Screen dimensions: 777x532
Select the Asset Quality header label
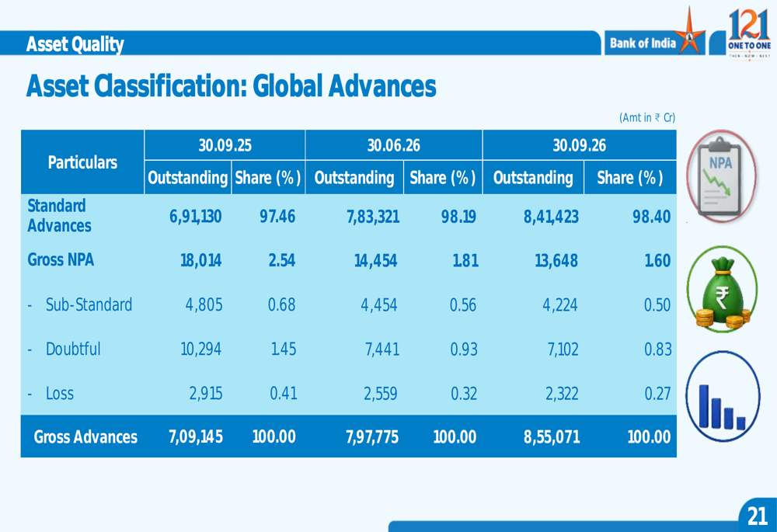click(75, 44)
